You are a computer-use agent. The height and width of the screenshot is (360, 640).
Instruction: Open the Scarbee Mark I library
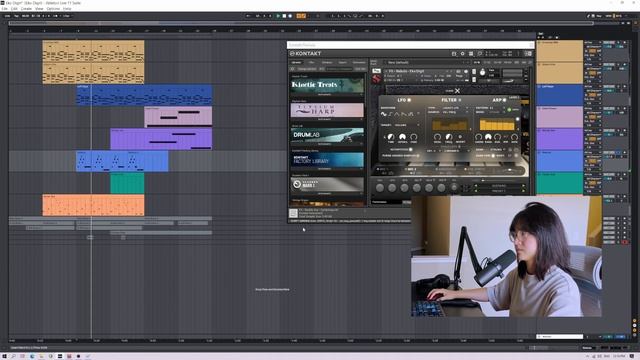(x=327, y=184)
